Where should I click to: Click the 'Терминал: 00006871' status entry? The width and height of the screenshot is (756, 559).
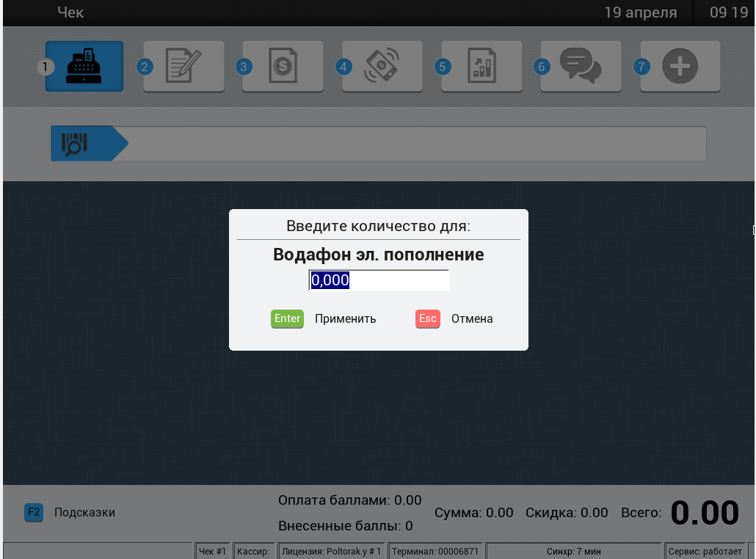(x=435, y=551)
